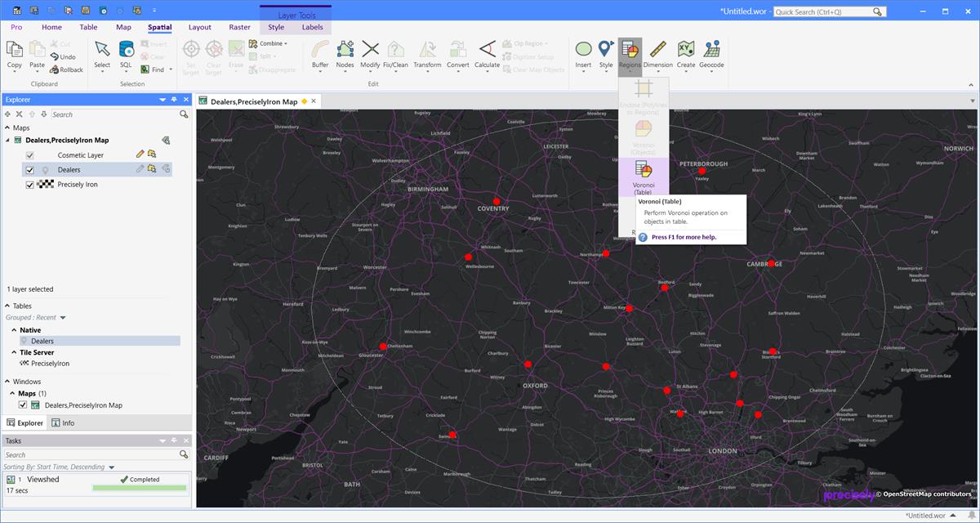Uncheck the Precisely Iron layer
Viewport: 980px width, 523px height.
click(30, 184)
